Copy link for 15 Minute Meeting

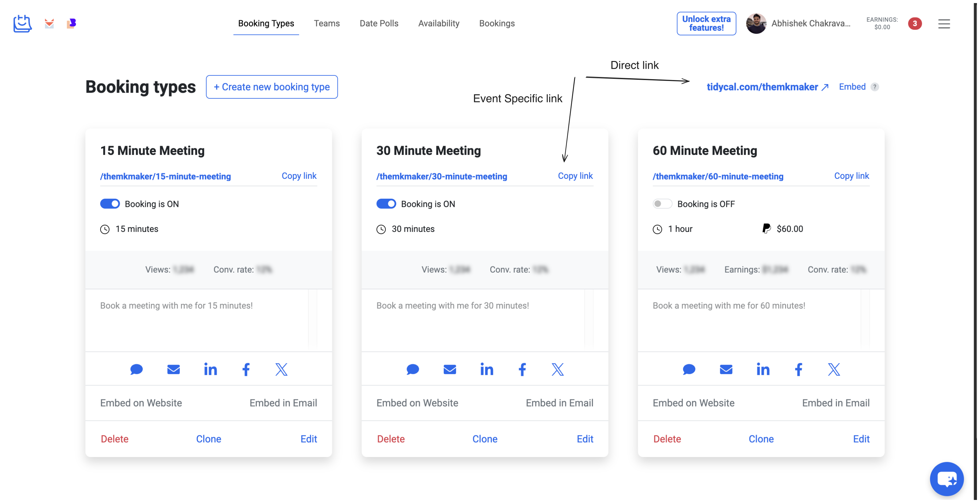tap(299, 175)
